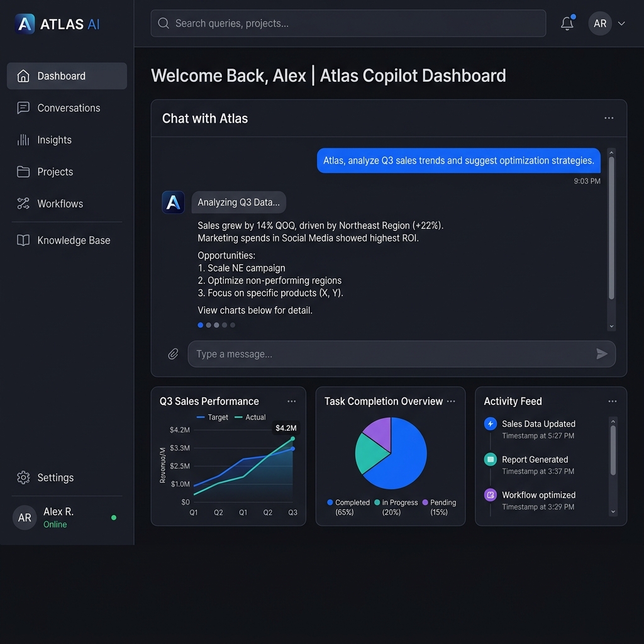Click the Atlas AI logo icon
The height and width of the screenshot is (644, 644).
pyautogui.click(x=25, y=24)
